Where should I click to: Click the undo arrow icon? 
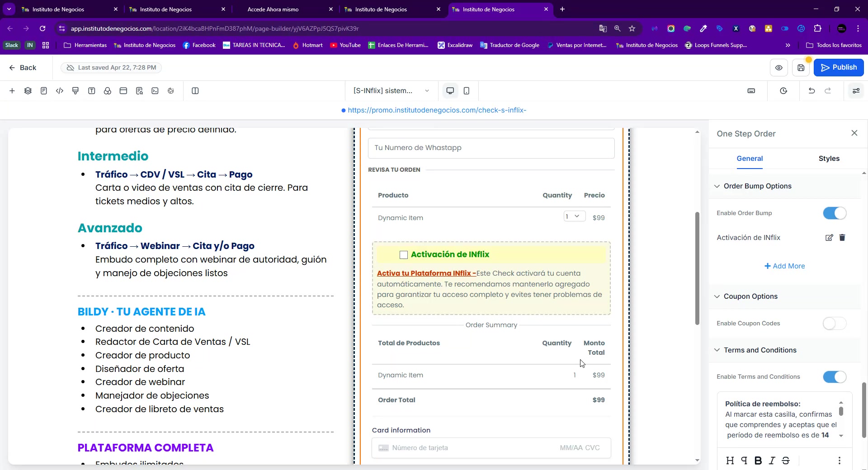811,91
